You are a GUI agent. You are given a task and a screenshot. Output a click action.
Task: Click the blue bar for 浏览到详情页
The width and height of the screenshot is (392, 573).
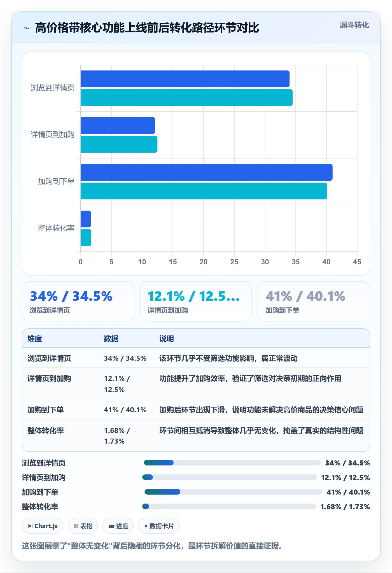pyautogui.click(x=185, y=79)
